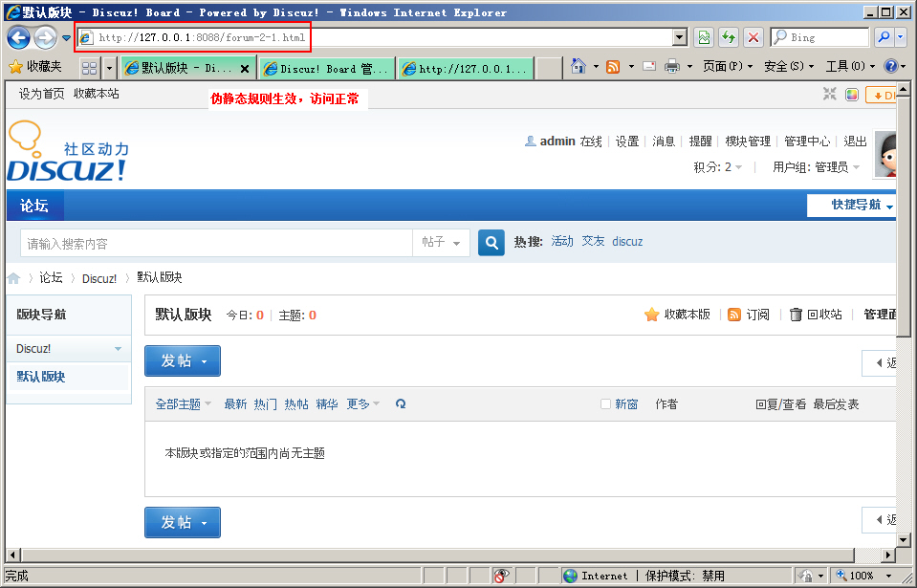Click the 管理中心 link

(807, 142)
